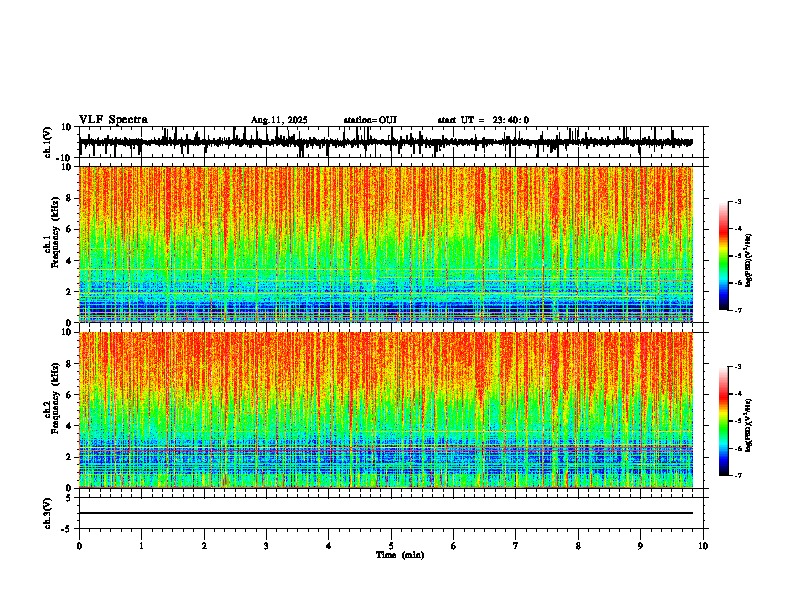Click the "-7" tick on ch.1 colorbar

737,310
